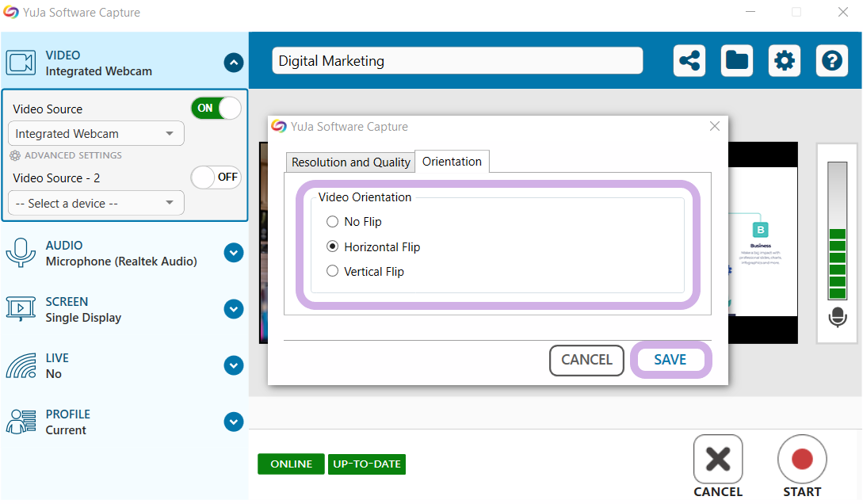This screenshot has width=863, height=504.
Task: Turn off the Video Source toggle
Action: pyautogui.click(x=216, y=109)
